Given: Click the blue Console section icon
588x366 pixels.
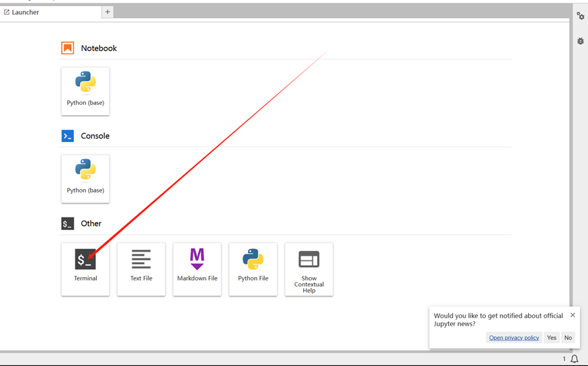Looking at the screenshot, I should pyautogui.click(x=67, y=136).
